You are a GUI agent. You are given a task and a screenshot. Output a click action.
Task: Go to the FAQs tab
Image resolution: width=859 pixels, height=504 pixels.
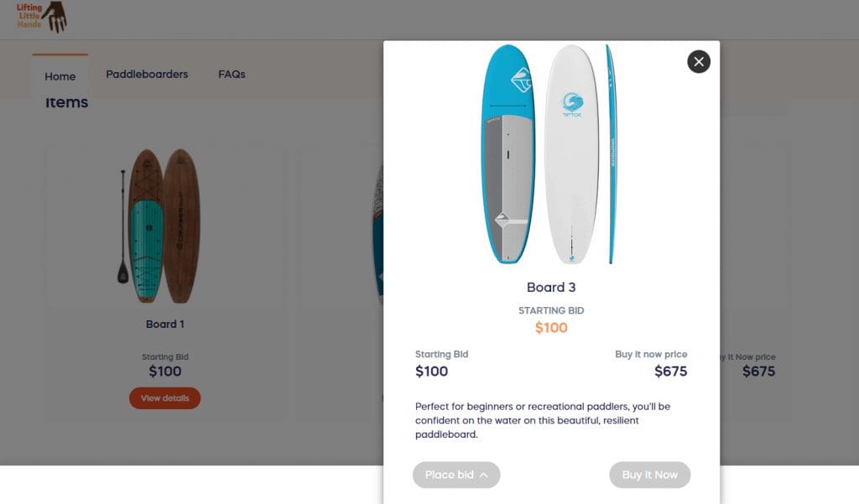[x=232, y=75]
